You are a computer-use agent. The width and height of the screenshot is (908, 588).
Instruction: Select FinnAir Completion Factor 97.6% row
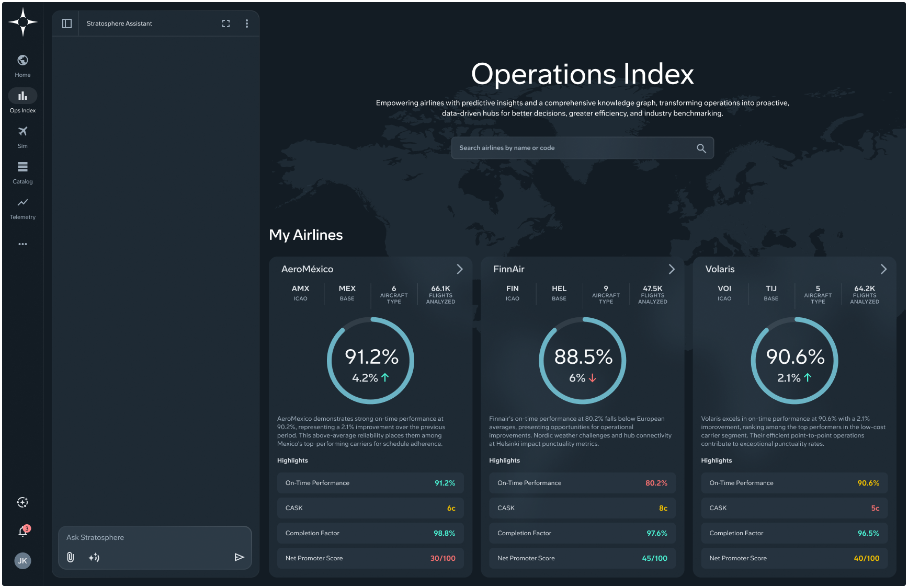582,533
